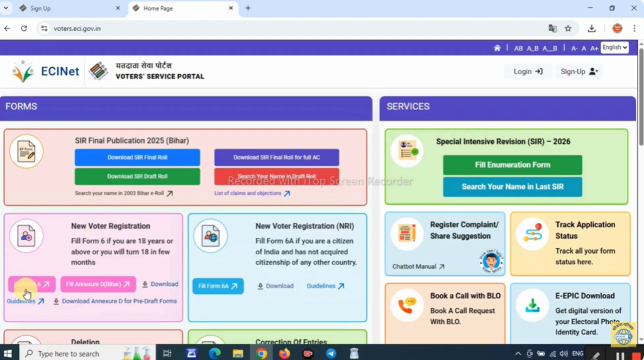
Task: Click the home icon in purple bar
Action: click(x=497, y=48)
